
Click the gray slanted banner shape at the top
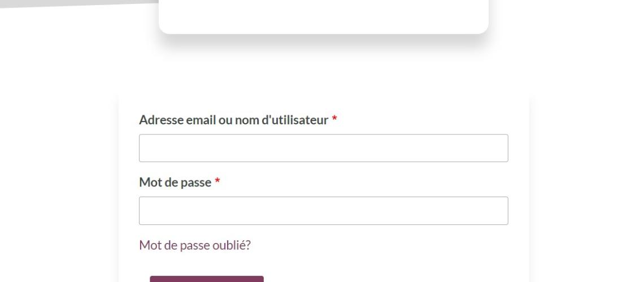click(x=78, y=3)
